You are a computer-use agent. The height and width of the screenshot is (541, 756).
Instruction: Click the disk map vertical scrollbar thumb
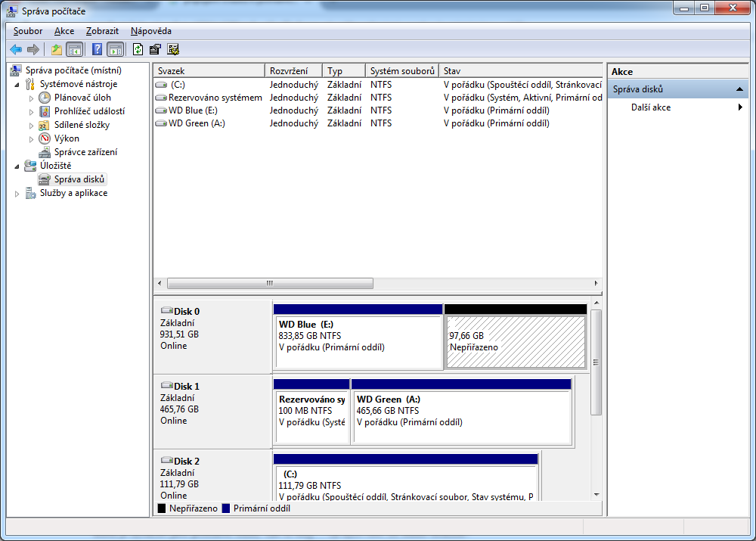tap(596, 362)
